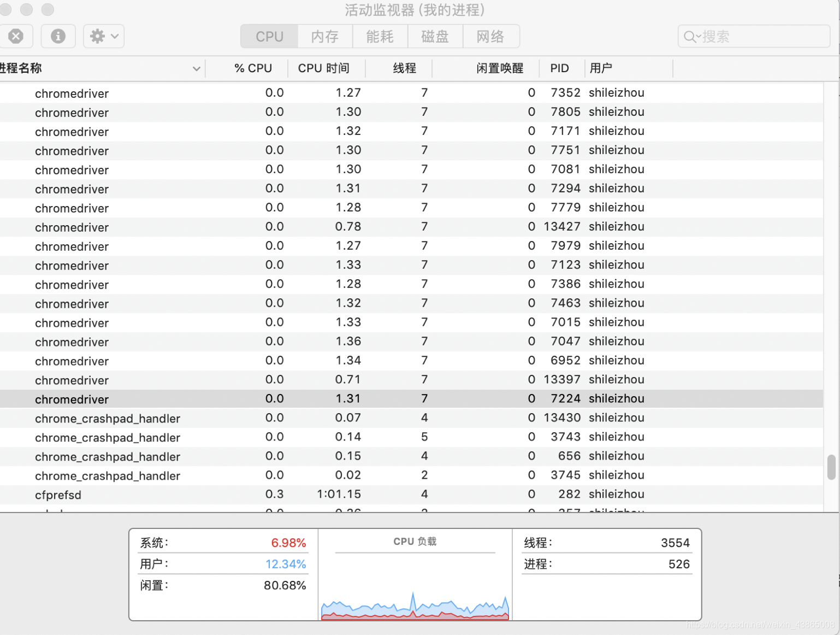840x635 pixels.
Task: Select chromedriver row with PID 7386
Action: coord(411,285)
